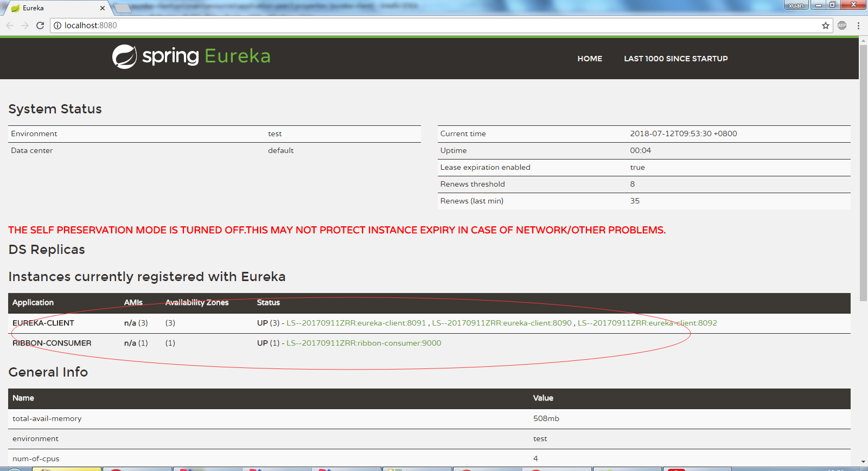Click Instances currently registered with Eureka heading
Screen dimensions: 868x471
click(147, 277)
